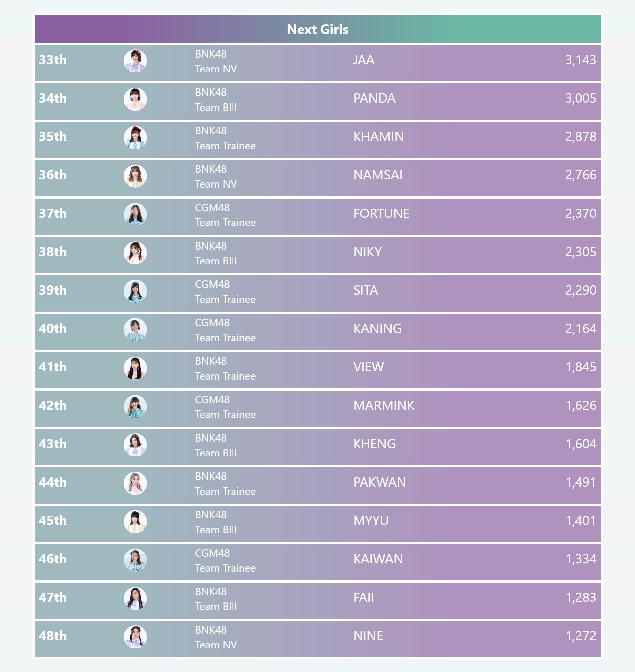This screenshot has width=635, height=672.
Task: Click JAA's profile photo at 33rd
Action: tap(135, 61)
